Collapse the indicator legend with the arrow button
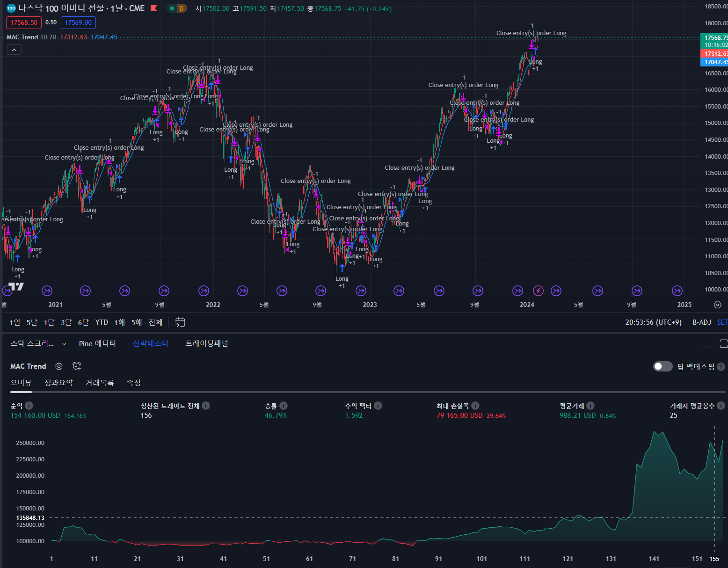The height and width of the screenshot is (568, 728). click(x=14, y=50)
